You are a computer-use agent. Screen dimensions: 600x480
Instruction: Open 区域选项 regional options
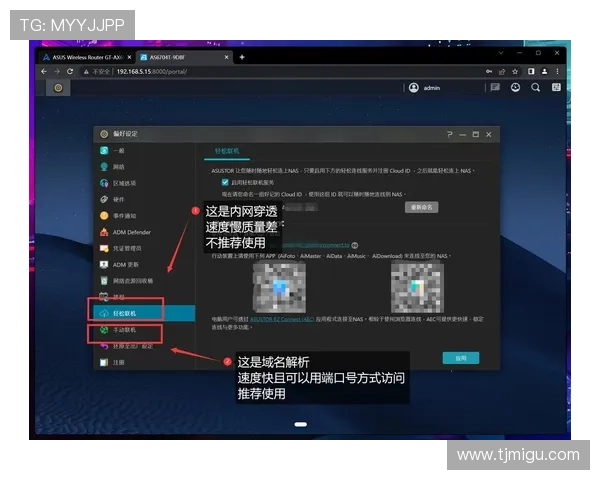point(124,183)
